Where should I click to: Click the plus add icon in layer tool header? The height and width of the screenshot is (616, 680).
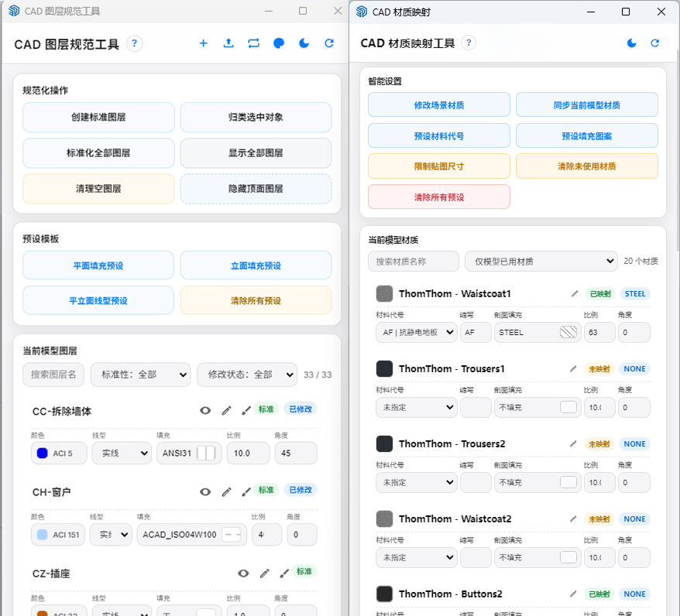click(x=203, y=43)
